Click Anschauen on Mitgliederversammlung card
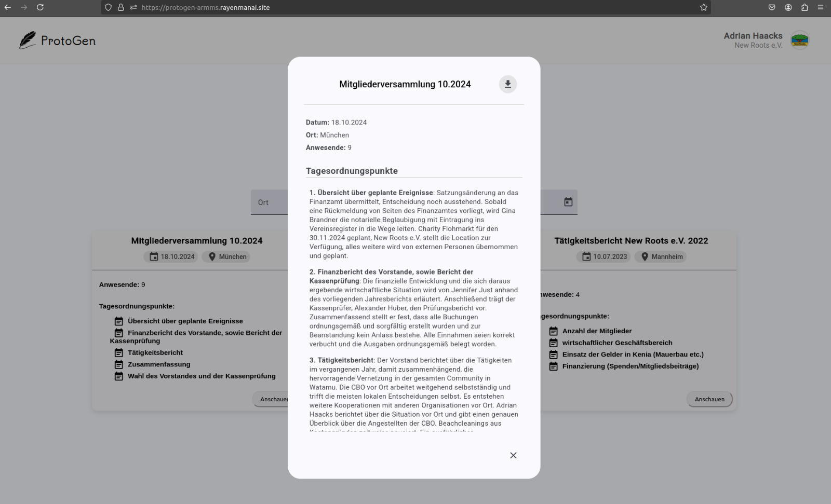 [271, 399]
